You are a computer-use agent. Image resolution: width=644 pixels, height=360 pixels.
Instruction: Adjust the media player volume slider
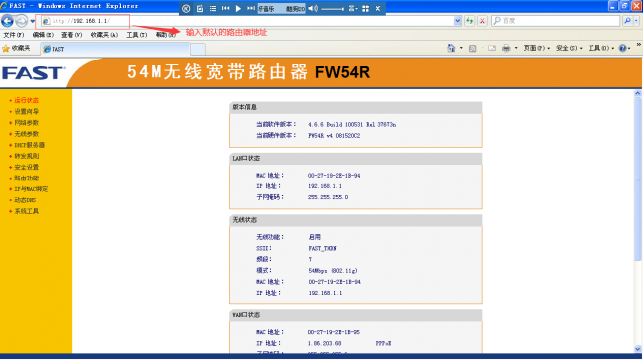[x=333, y=9]
